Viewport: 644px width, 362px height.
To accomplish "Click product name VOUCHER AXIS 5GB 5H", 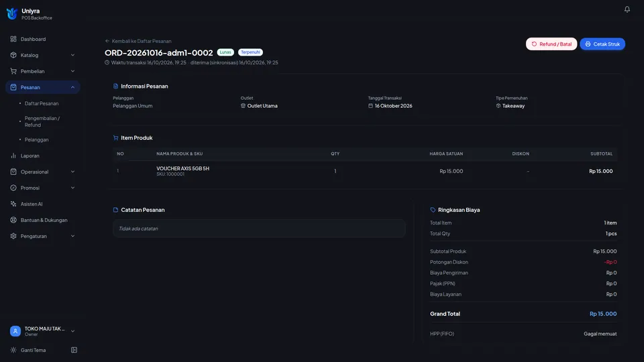I will click(182, 168).
